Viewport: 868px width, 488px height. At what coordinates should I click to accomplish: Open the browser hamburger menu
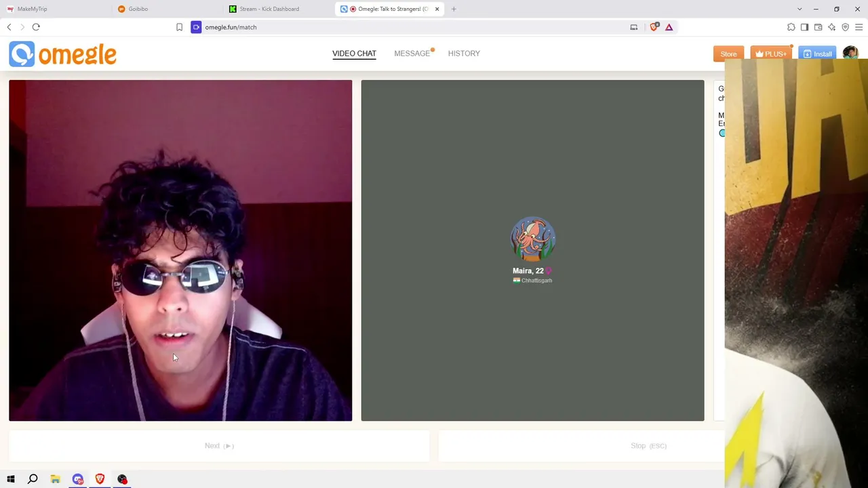859,27
